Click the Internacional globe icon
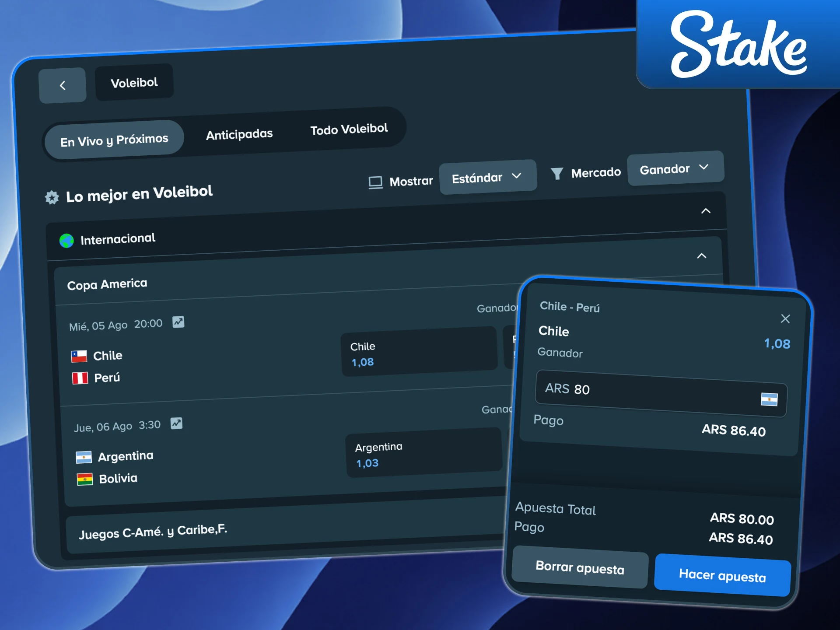Viewport: 840px width, 630px height. pyautogui.click(x=66, y=241)
